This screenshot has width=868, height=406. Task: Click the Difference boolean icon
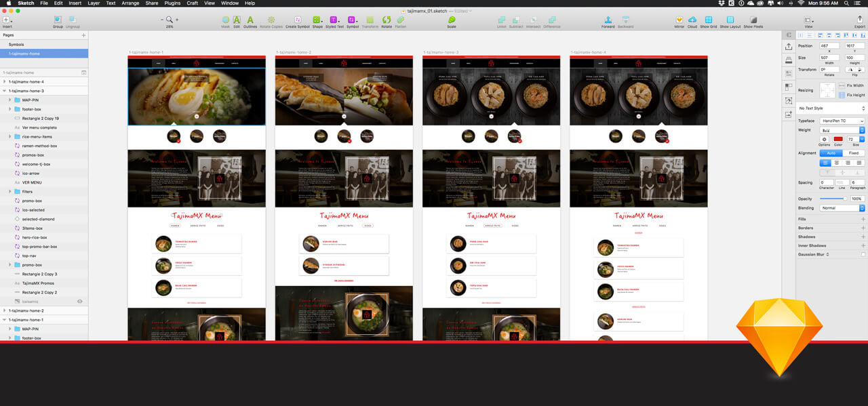552,20
